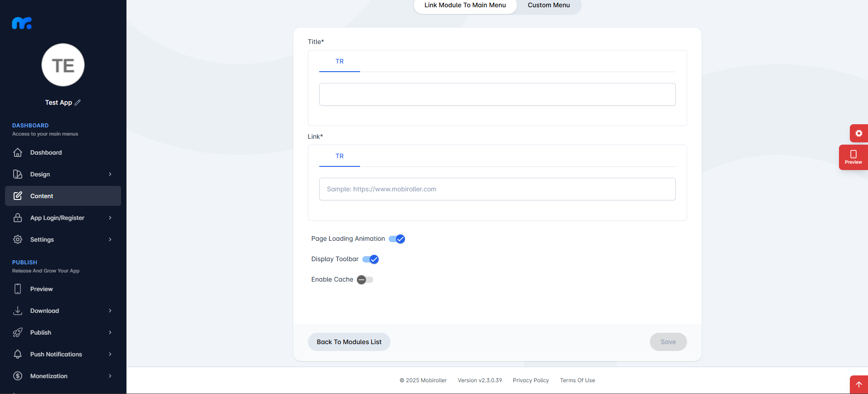This screenshot has height=394, width=868.
Task: Toggle Page Loading Animation switch
Action: pyautogui.click(x=397, y=239)
